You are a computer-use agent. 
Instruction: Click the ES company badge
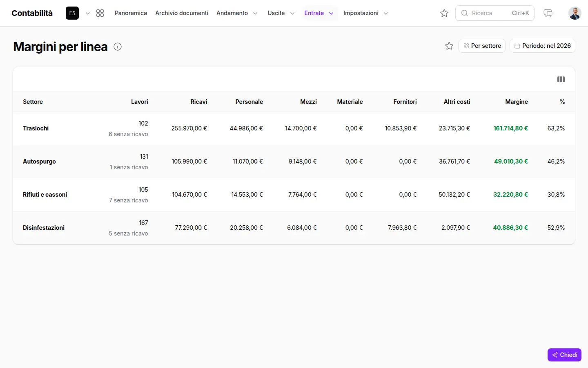coord(72,13)
